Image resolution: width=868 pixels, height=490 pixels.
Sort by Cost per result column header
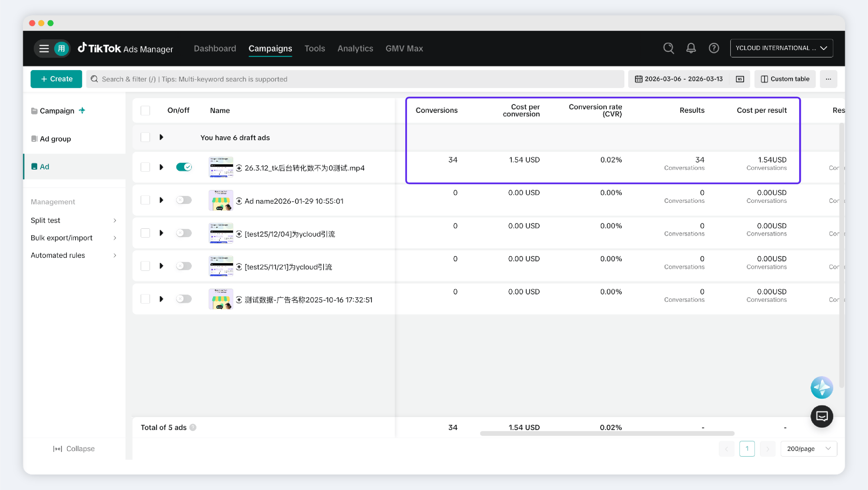761,110
